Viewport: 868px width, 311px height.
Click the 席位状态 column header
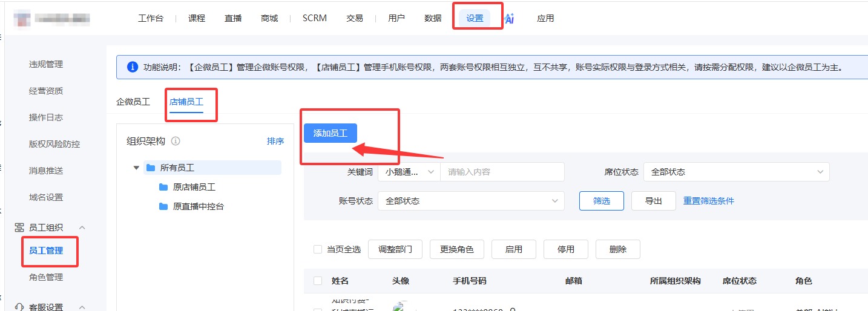[740, 281]
